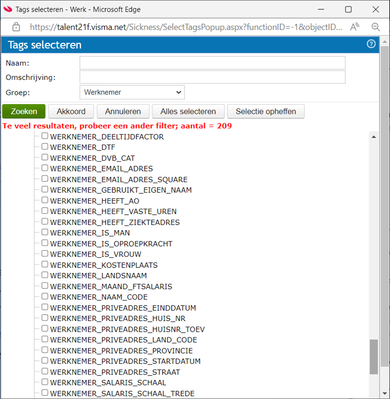
Task: Tick the WERKNEMER_SALARIS_SCHAAL_TREDE checkbox
Action: click(45, 393)
